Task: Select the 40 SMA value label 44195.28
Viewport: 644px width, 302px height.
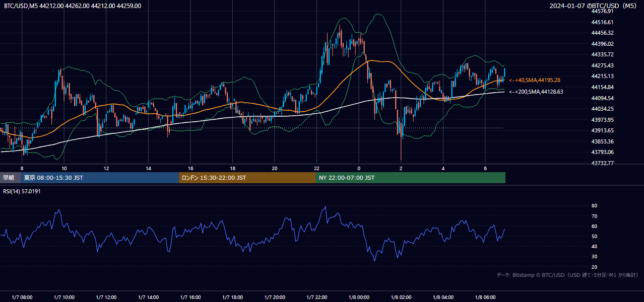Action: [535, 80]
